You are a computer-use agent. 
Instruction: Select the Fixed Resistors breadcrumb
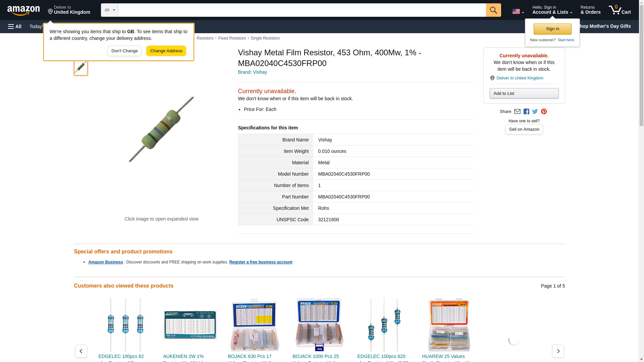pyautogui.click(x=232, y=38)
